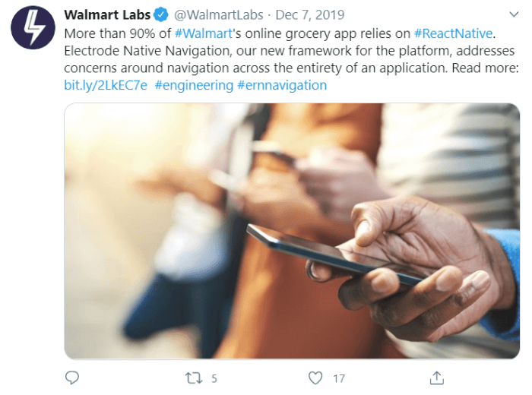Retweet this Walmart Labs post
Image resolution: width=532 pixels, height=395 pixels.
(194, 378)
